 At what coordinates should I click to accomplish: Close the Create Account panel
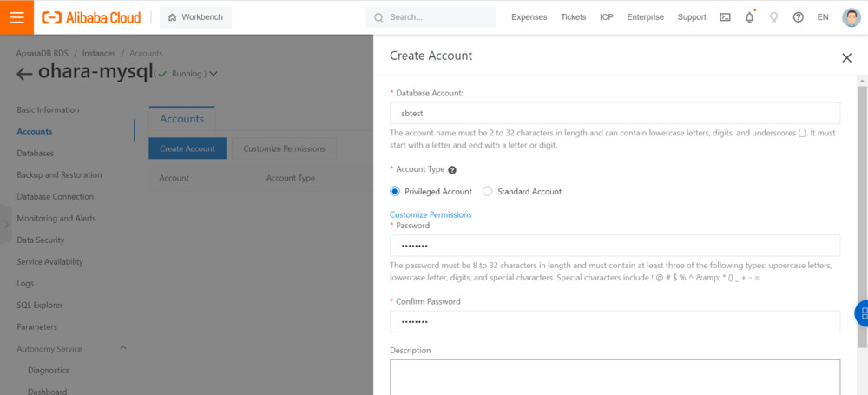point(846,57)
